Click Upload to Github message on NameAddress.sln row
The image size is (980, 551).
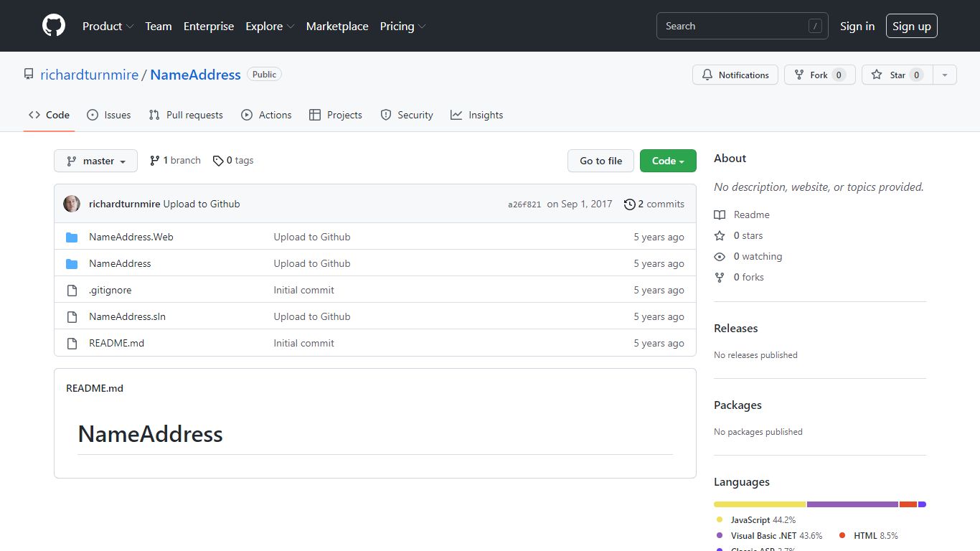312,316
